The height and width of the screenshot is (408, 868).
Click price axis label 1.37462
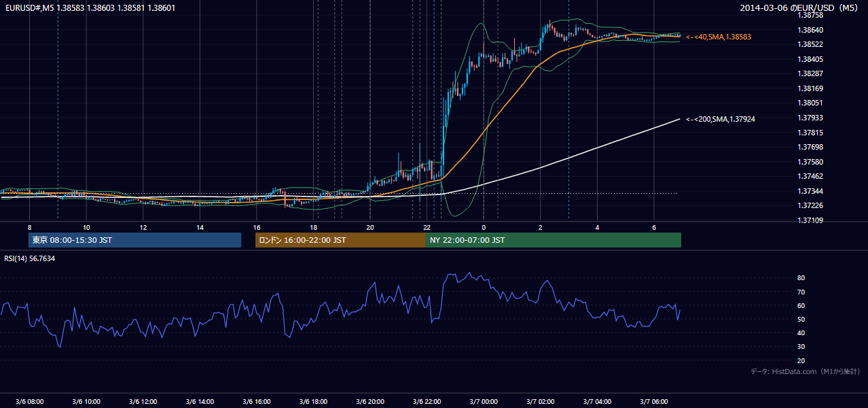point(810,176)
